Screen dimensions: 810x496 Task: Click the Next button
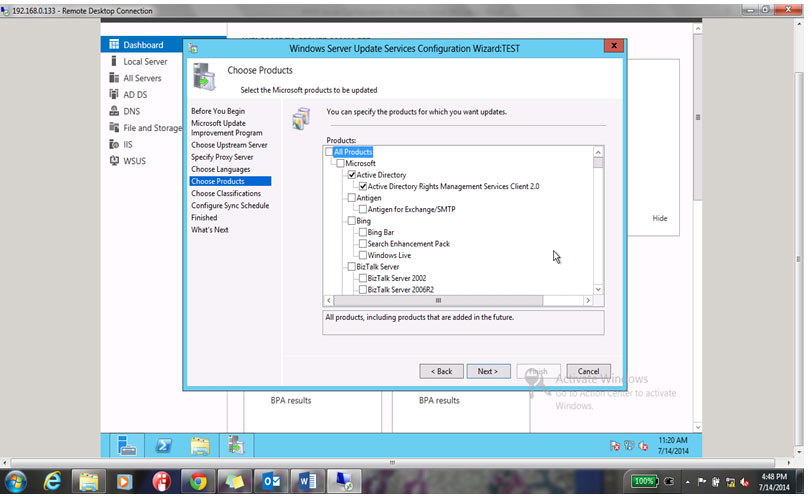pyautogui.click(x=488, y=371)
